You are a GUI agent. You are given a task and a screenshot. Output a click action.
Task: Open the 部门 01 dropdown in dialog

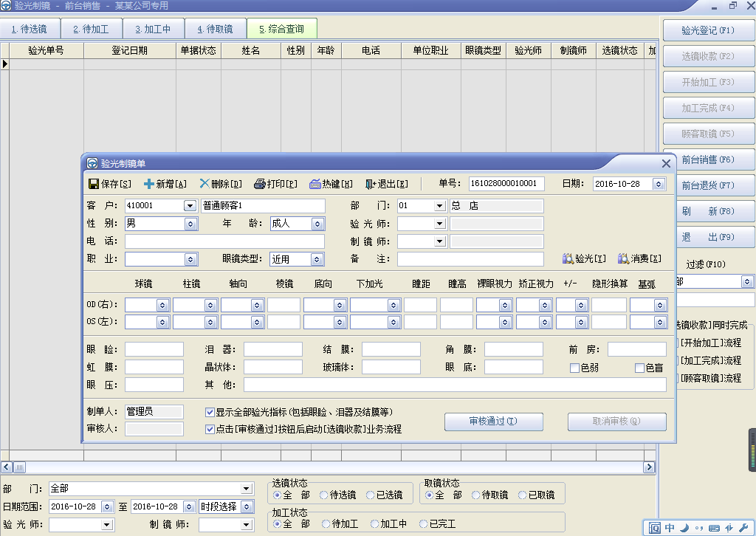coord(439,206)
